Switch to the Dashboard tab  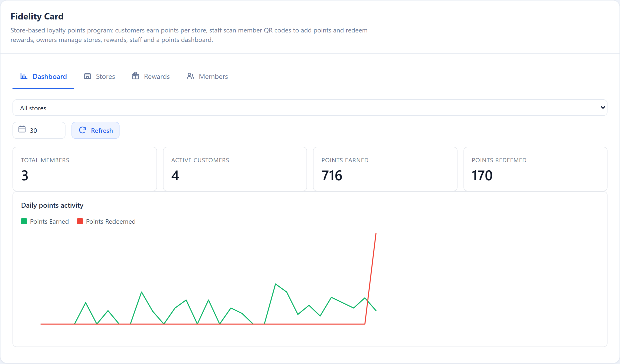click(43, 76)
